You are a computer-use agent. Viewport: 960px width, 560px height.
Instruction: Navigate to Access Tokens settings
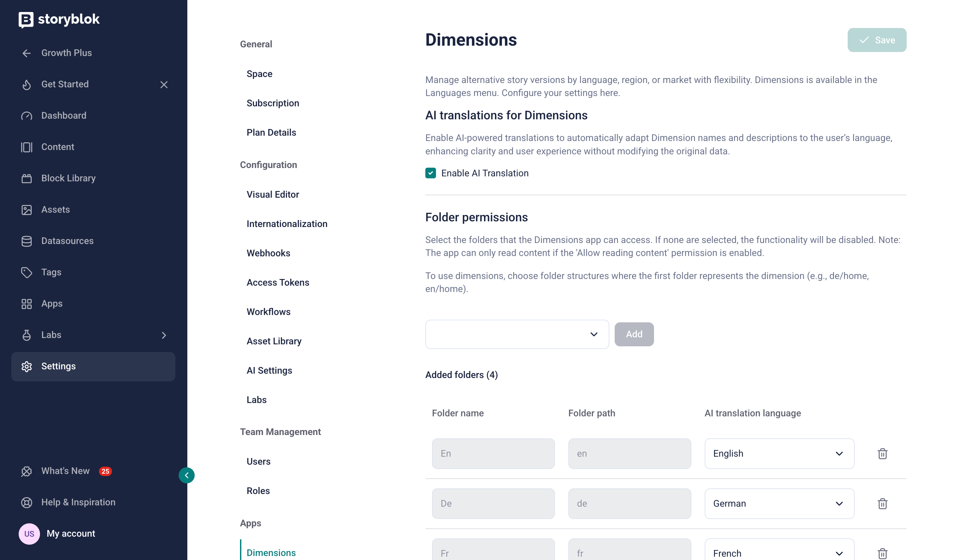tap(278, 282)
